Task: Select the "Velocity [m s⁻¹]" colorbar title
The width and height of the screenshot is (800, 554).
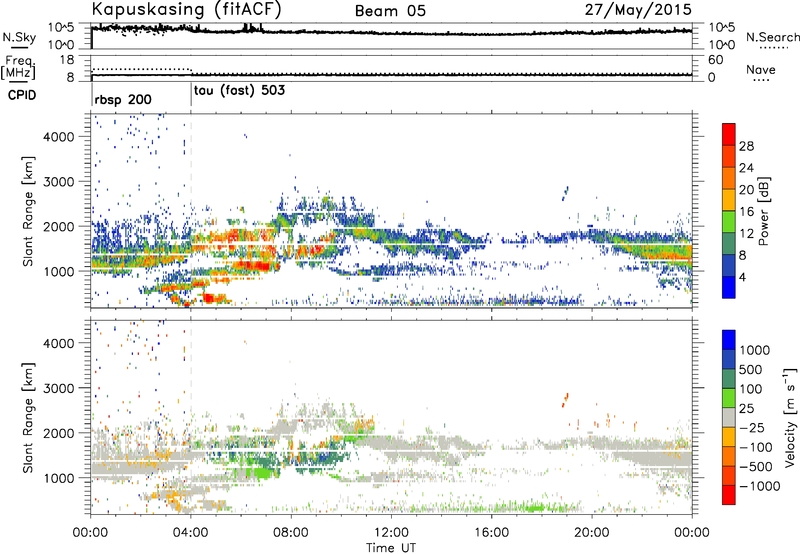Action: [790, 417]
